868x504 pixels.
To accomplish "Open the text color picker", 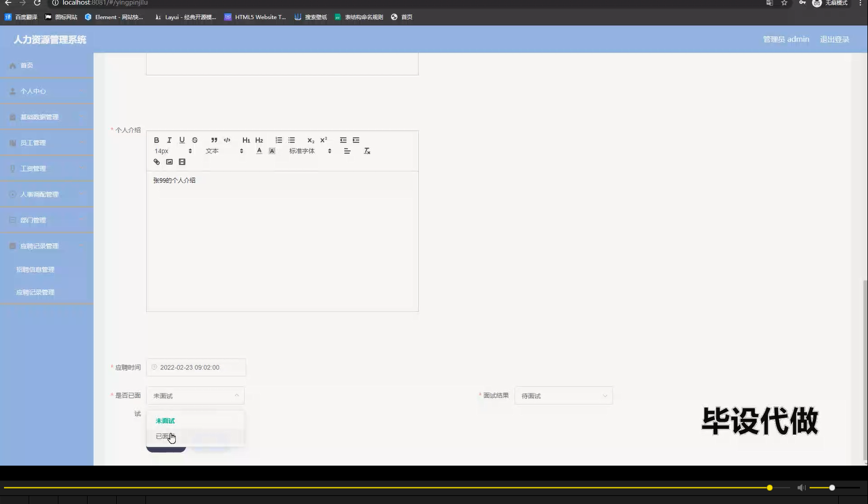I will tap(259, 151).
